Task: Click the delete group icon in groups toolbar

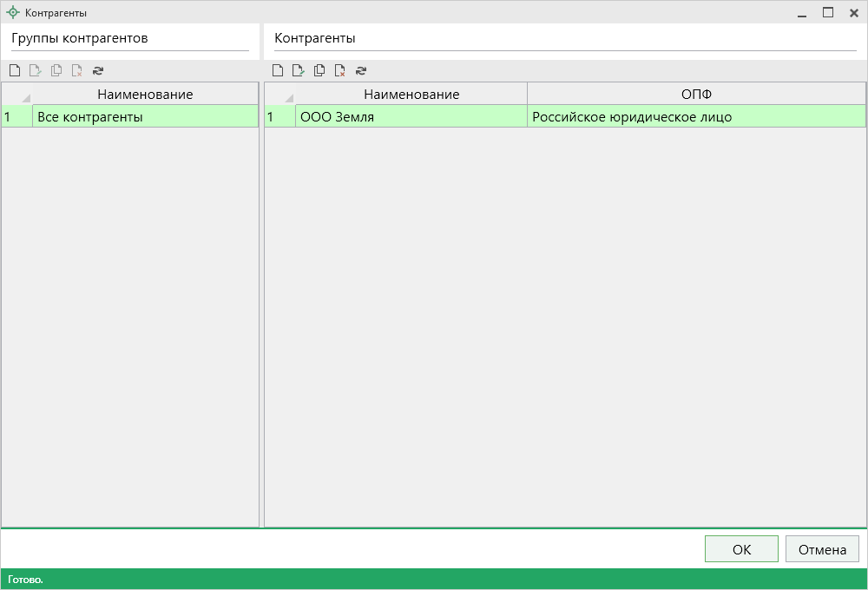Action: (76, 71)
